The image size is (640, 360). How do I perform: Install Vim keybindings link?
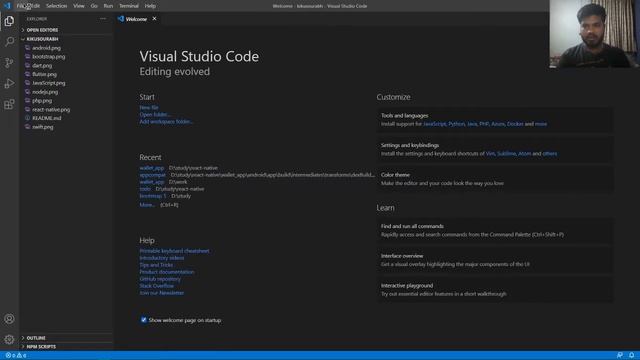[x=490, y=153]
